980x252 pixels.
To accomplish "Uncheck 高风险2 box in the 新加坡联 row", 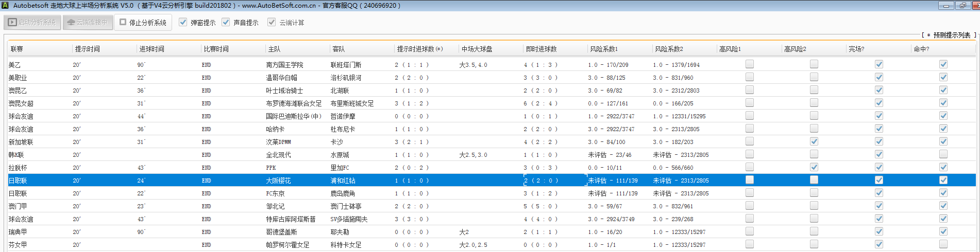I will [814, 141].
